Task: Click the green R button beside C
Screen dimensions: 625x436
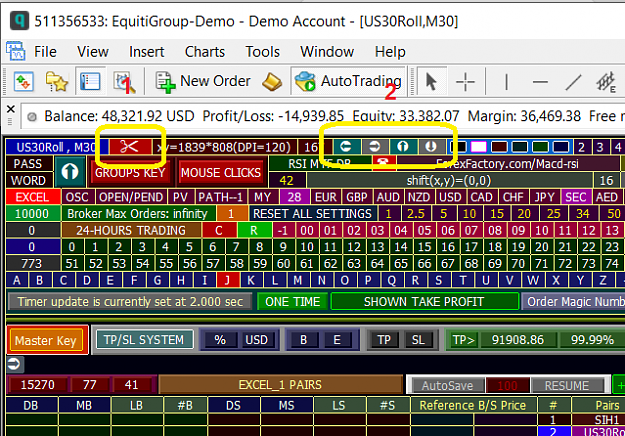Action: pyautogui.click(x=254, y=230)
